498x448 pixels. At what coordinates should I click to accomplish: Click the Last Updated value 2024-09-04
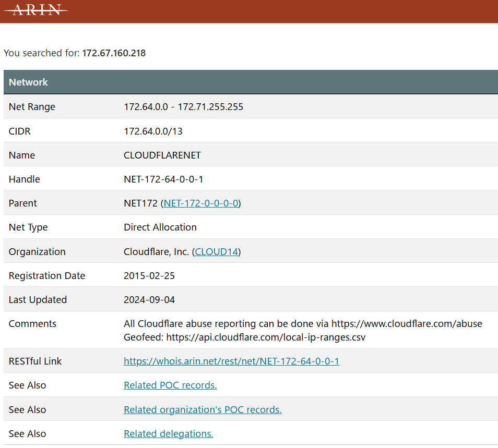tap(149, 300)
